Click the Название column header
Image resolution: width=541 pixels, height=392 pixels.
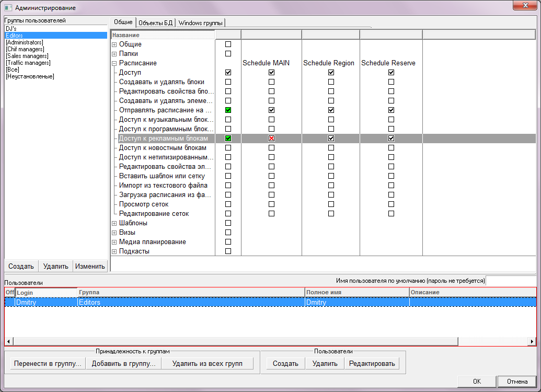coord(163,35)
